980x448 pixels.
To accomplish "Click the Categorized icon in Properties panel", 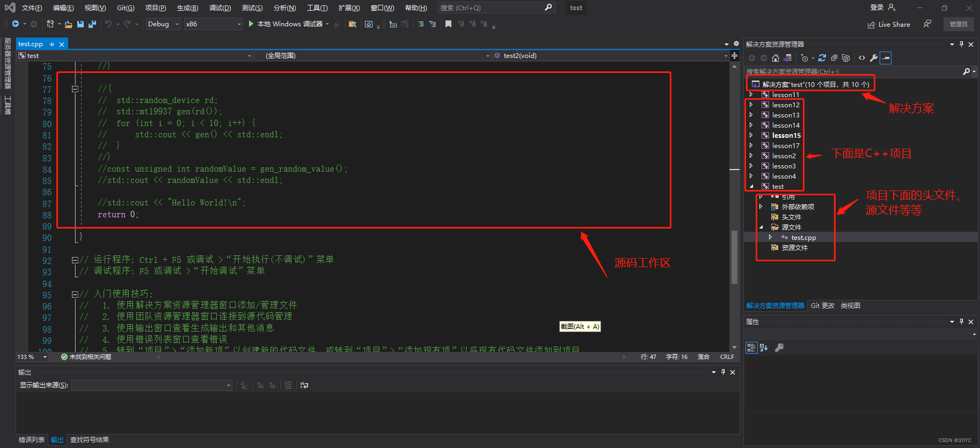I will pos(751,348).
